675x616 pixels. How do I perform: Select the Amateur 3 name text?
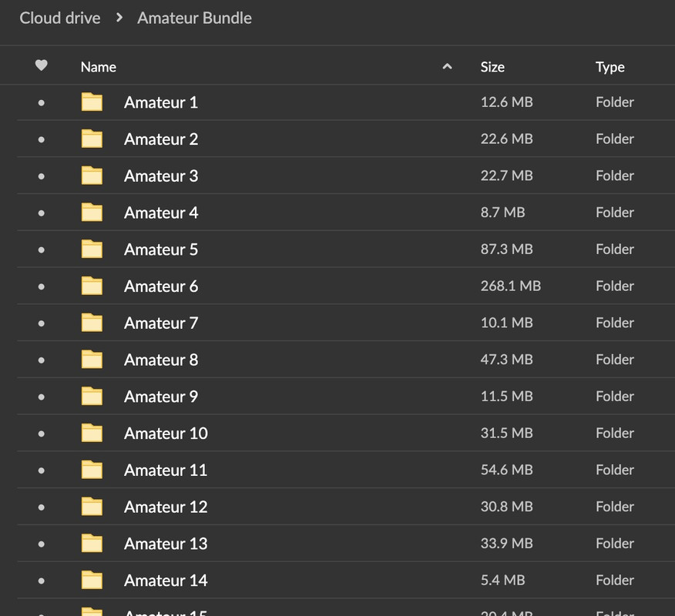click(x=161, y=176)
